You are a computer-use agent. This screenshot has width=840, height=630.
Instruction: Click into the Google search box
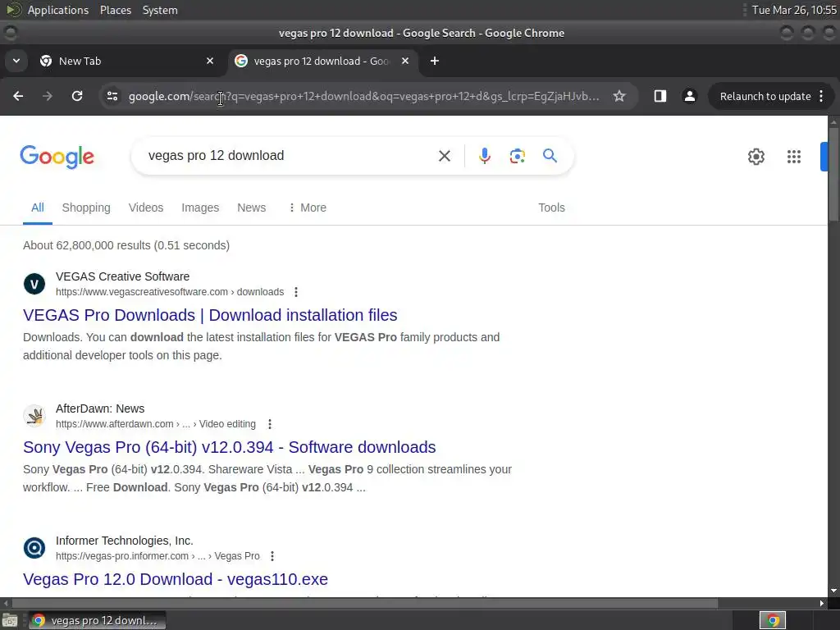(290, 155)
